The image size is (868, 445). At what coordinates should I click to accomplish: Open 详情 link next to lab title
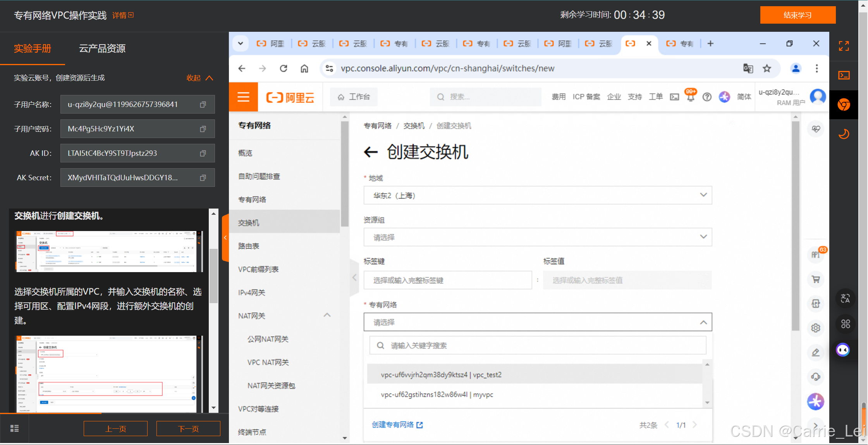[x=123, y=15]
